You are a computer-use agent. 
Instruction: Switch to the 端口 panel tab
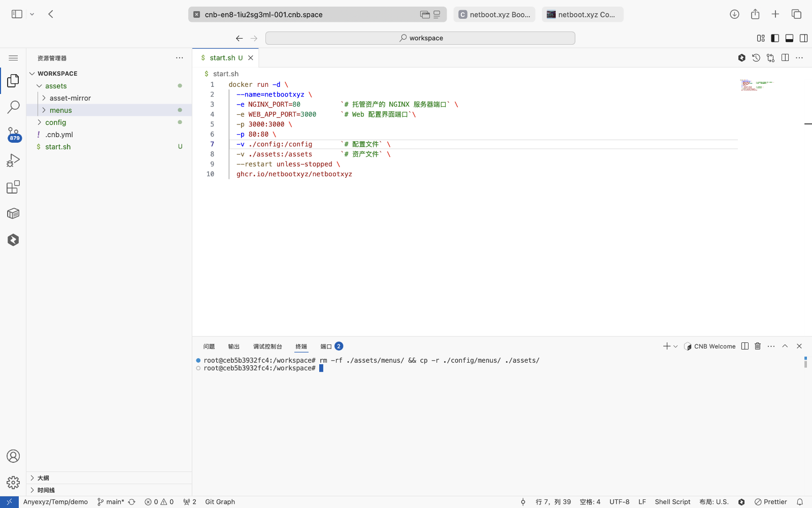point(326,346)
